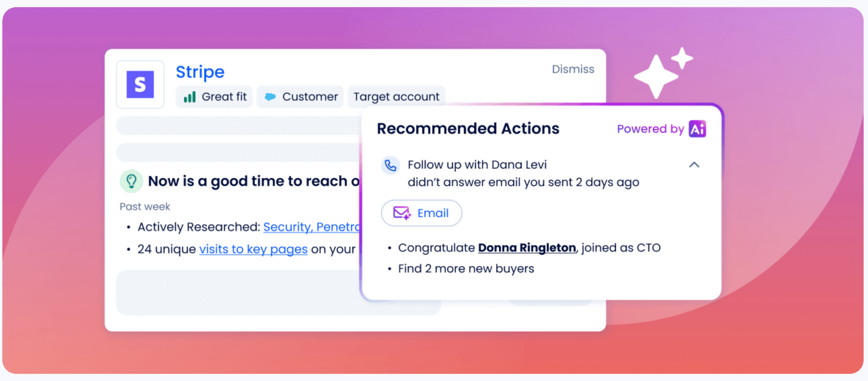Open the visits to key pages link
The width and height of the screenshot is (868, 381).
tap(253, 250)
